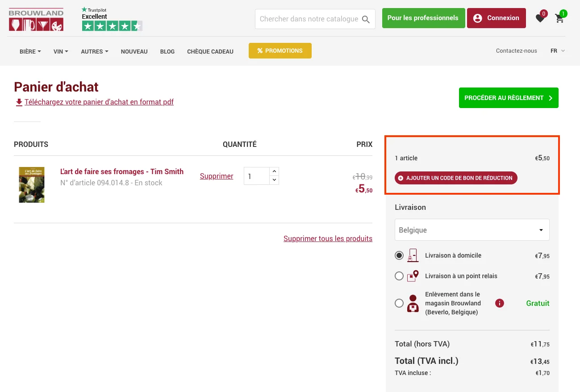
Task: Click Supprimer tous les produits
Action: (328, 238)
